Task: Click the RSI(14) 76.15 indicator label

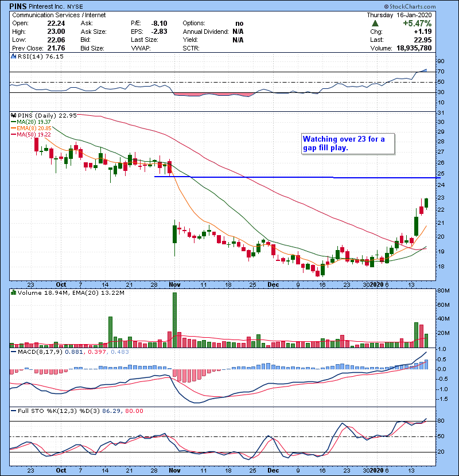Action: click(41, 56)
